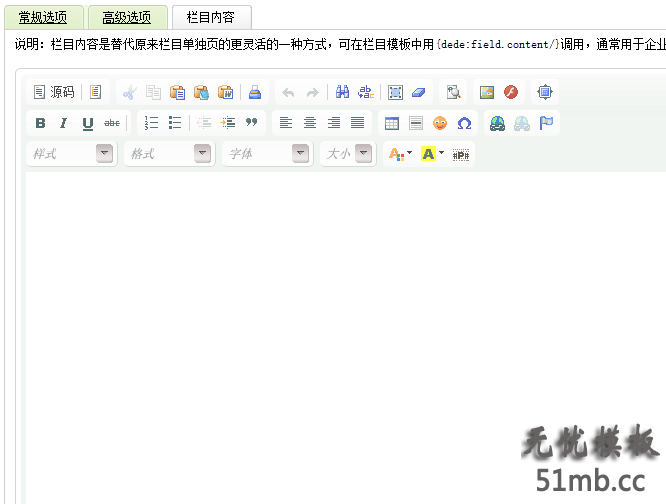Maximize the editor area
The image size is (666, 504).
(x=545, y=92)
